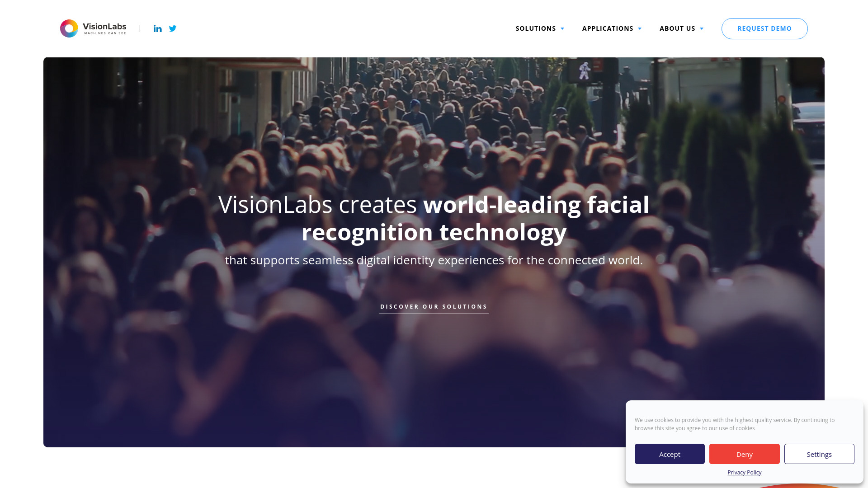Viewport: 868px width, 488px height.
Task: Click DISCOVER OUR SOLUTIONS link
Action: (434, 306)
